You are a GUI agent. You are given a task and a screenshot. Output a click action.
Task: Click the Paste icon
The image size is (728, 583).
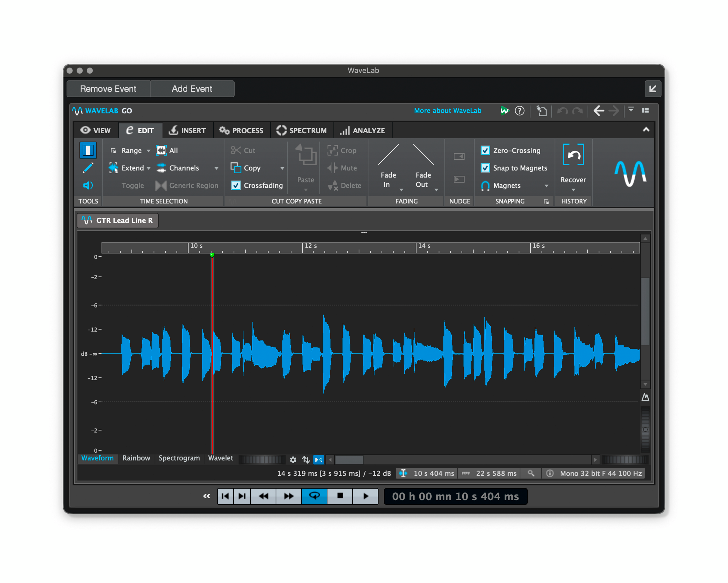[x=306, y=155]
